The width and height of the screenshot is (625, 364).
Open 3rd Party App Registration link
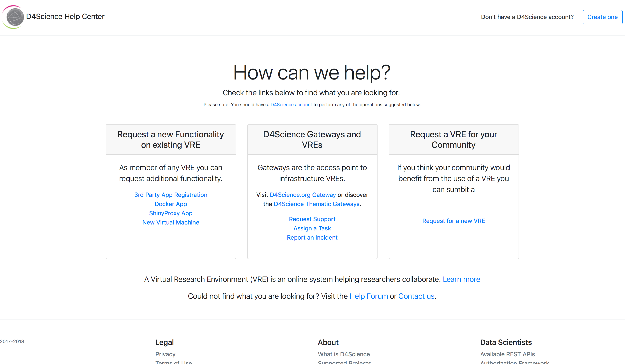[x=171, y=195]
